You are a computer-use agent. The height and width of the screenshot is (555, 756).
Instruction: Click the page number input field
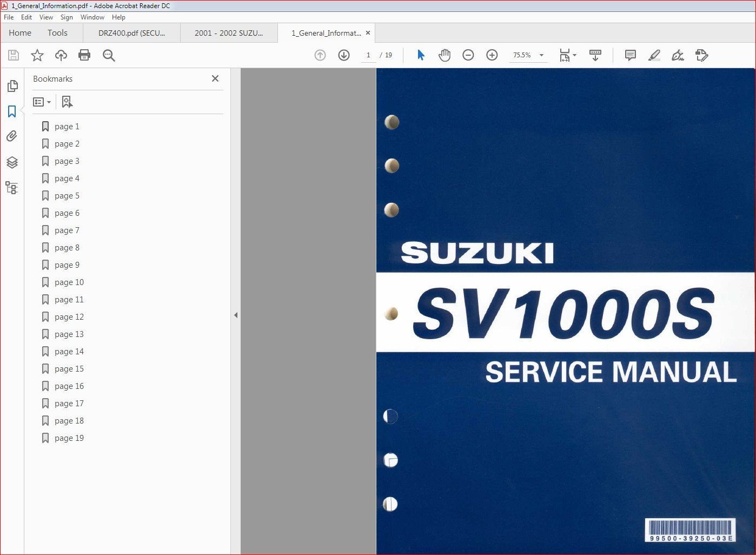(368, 55)
